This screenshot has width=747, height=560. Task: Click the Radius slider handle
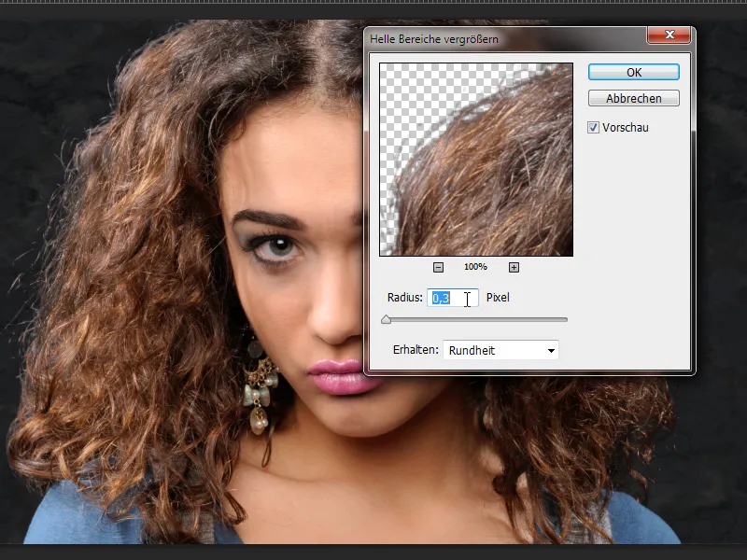click(x=387, y=319)
